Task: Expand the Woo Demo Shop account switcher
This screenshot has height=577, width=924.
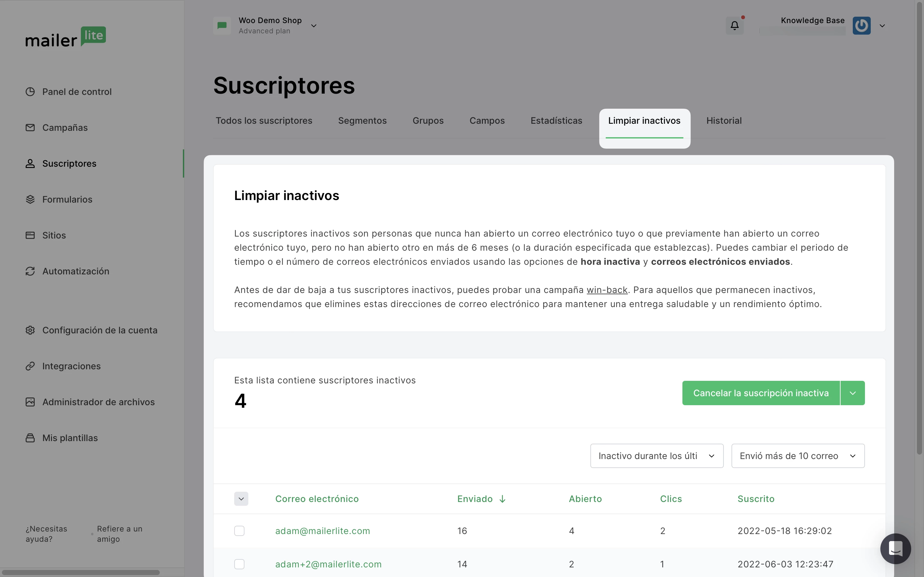Action: [313, 26]
